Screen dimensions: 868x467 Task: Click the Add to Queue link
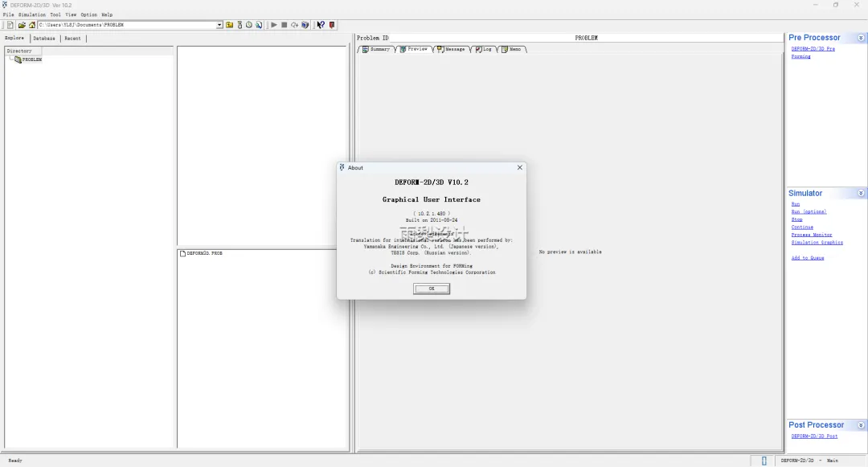tap(808, 258)
